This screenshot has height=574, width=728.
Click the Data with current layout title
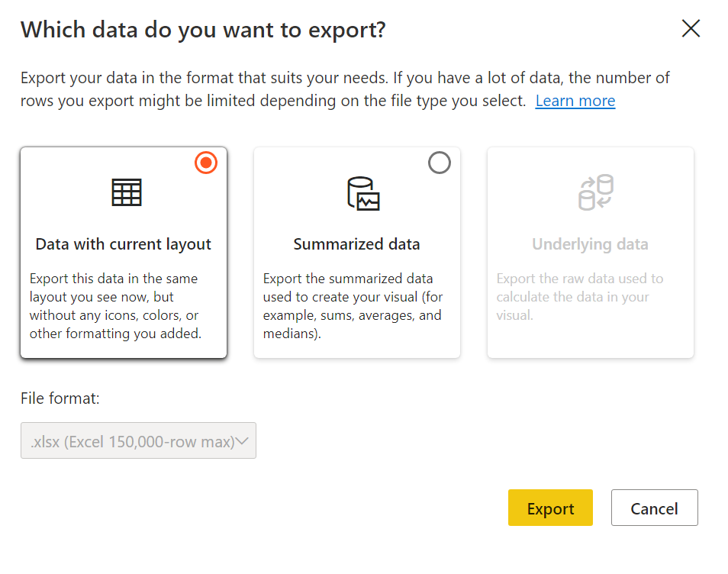[x=123, y=244]
